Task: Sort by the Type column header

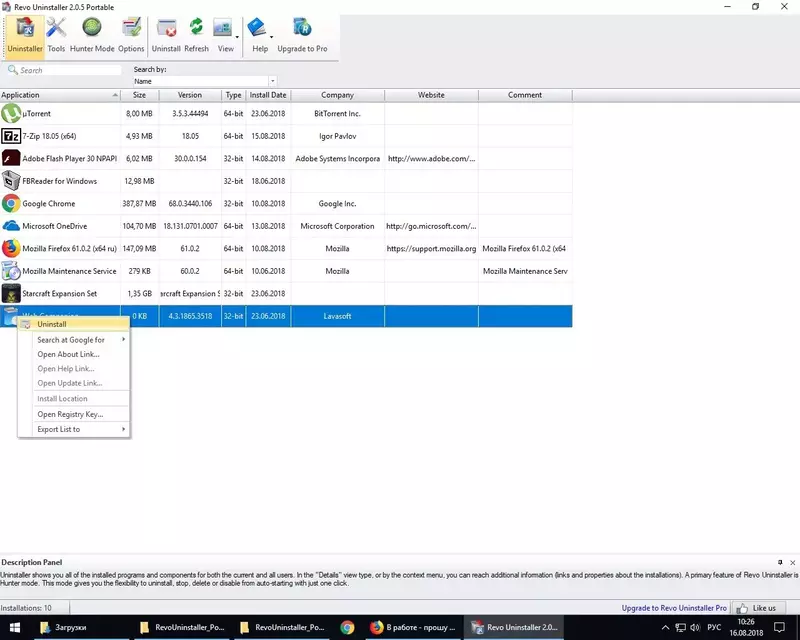Action: point(233,95)
